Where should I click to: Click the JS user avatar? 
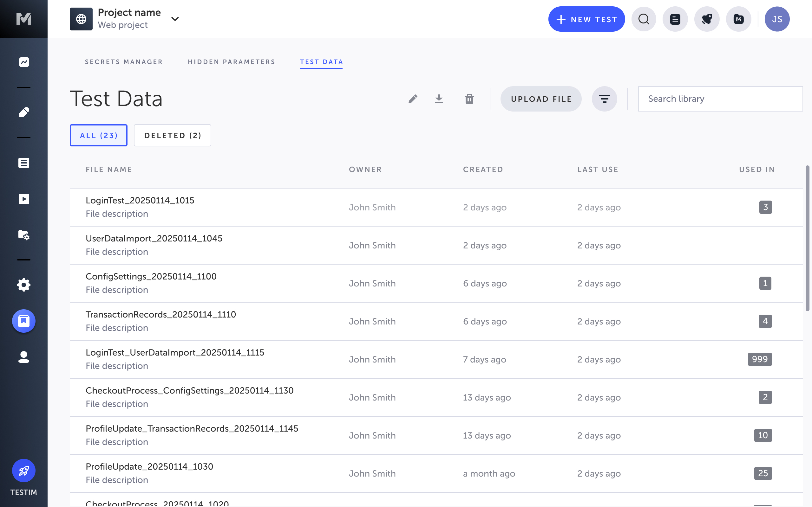coord(777,19)
